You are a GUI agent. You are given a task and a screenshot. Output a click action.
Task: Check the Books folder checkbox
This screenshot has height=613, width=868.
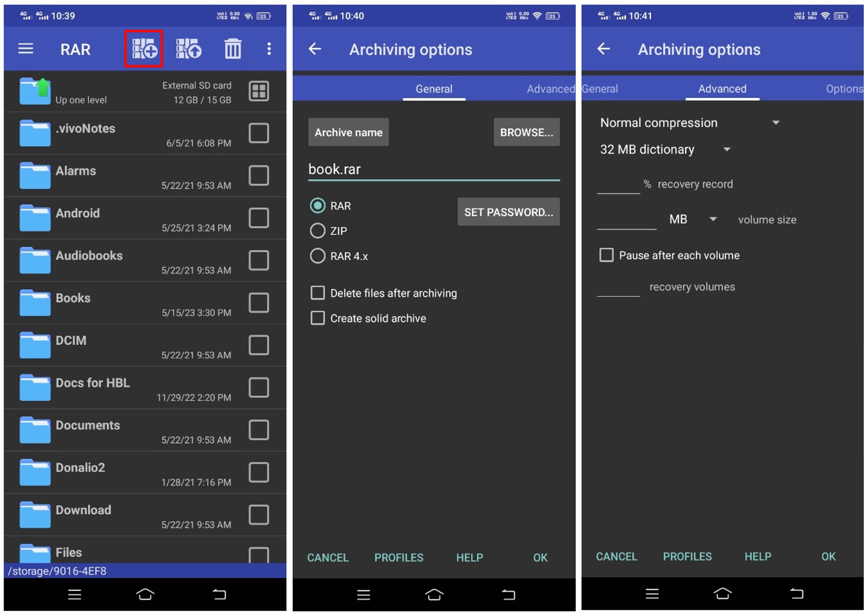click(x=259, y=303)
